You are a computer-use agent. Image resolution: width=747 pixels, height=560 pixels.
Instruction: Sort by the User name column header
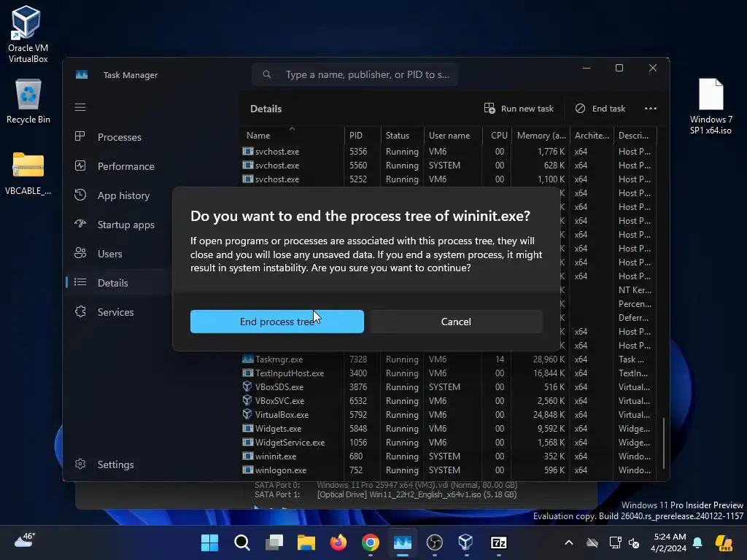click(x=452, y=135)
